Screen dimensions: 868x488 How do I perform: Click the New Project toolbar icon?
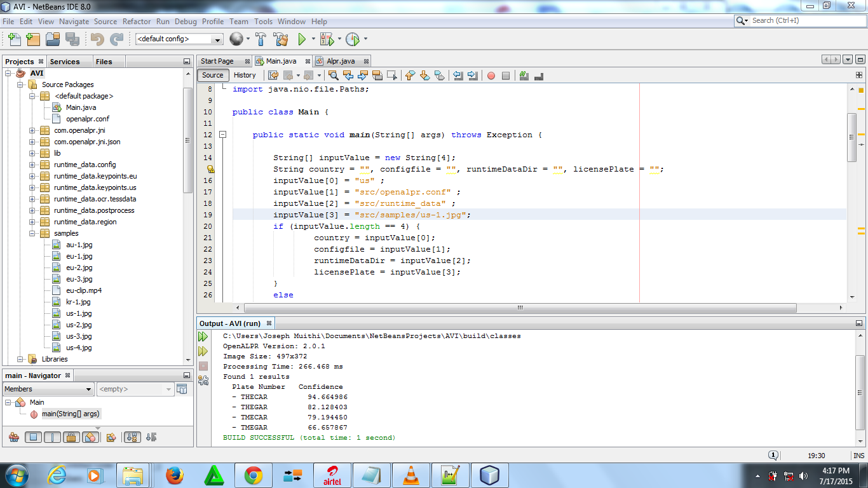pos(33,39)
